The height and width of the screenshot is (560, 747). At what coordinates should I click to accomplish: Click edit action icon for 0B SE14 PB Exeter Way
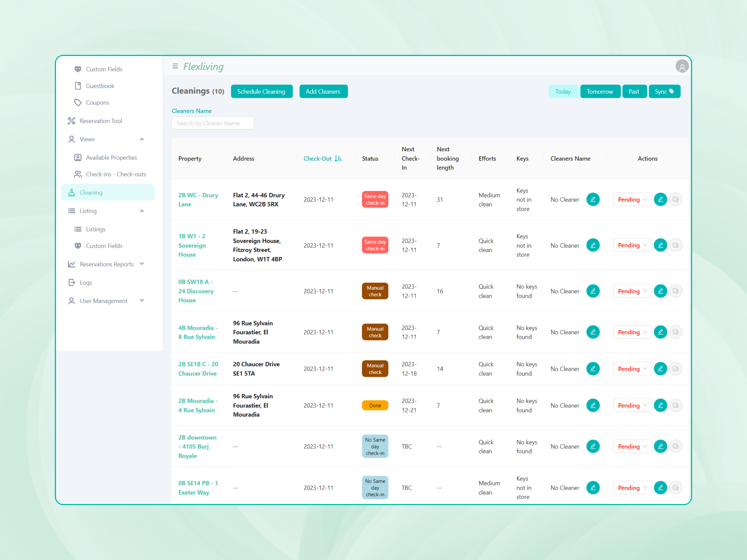(x=660, y=487)
